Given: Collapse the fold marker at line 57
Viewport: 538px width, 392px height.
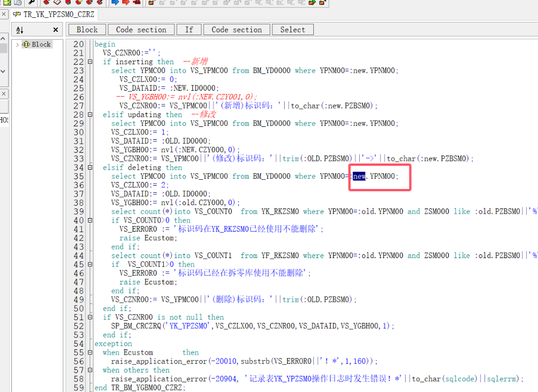Looking at the screenshot, I should 90,370.
